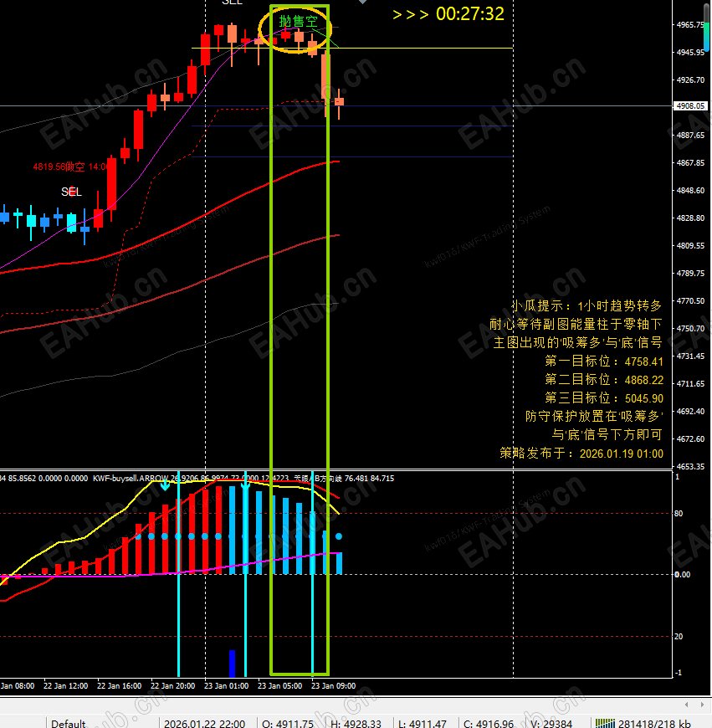
Task: Click the 281418/218 kb traffic readout
Action: point(654,723)
